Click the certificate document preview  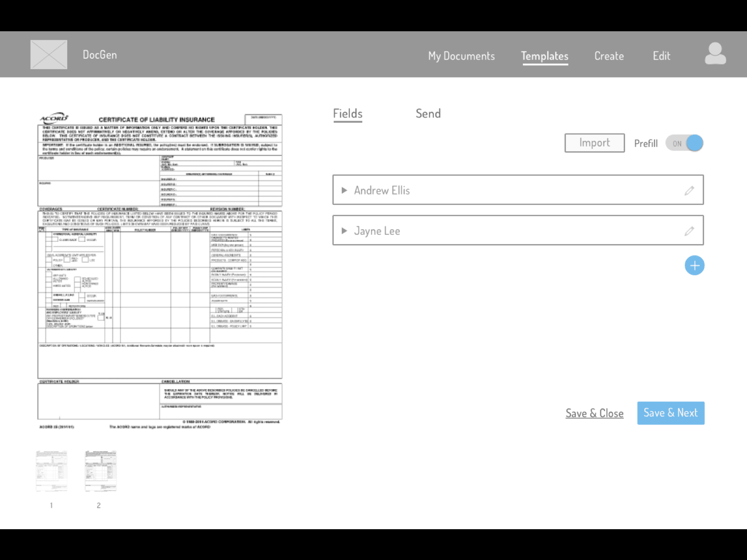160,271
